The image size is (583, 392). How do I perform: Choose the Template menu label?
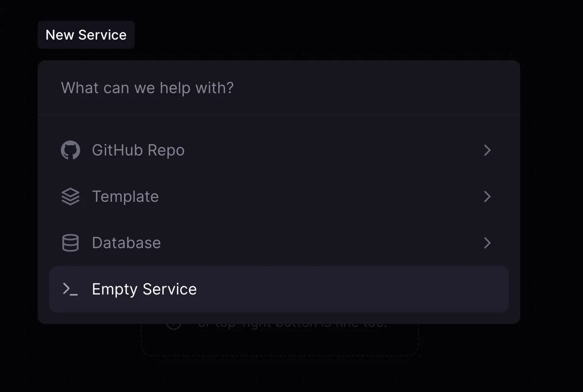click(x=125, y=196)
